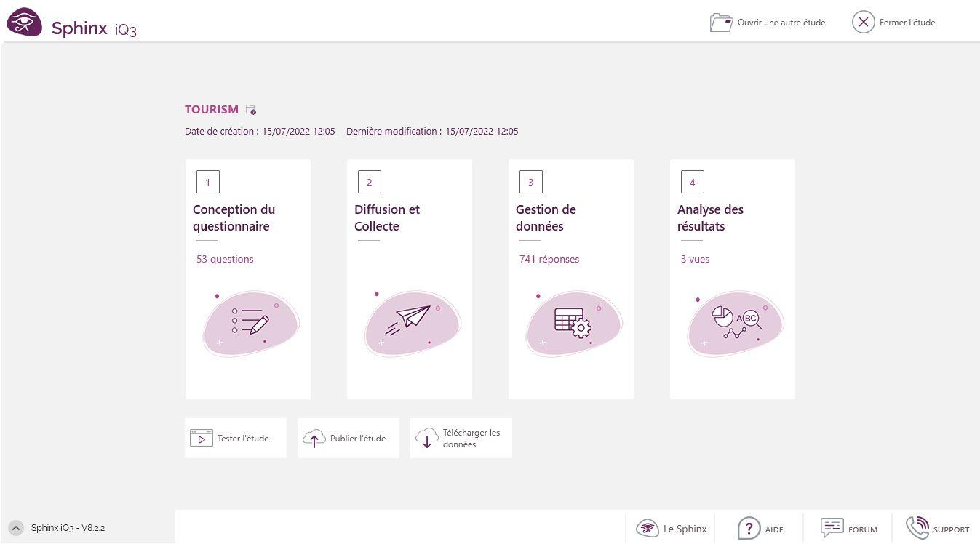The image size is (980, 544).
Task: Open the 3 vues link
Action: tap(695, 259)
